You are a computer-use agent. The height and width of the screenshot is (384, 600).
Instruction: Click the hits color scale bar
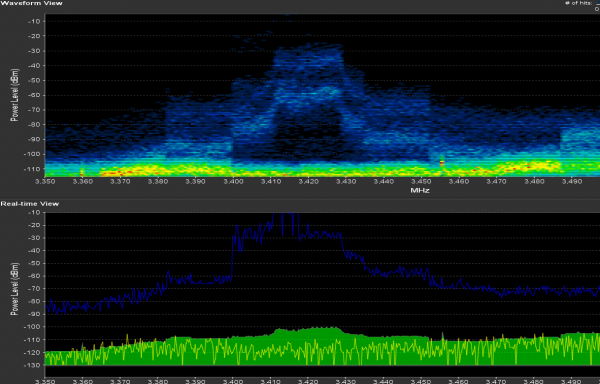tap(597, 3)
